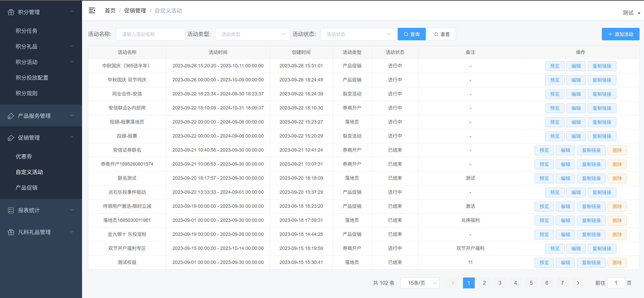The height and width of the screenshot is (298, 644).
Task: Preview the 落地页1695030011961 activity
Action: pyautogui.click(x=544, y=221)
